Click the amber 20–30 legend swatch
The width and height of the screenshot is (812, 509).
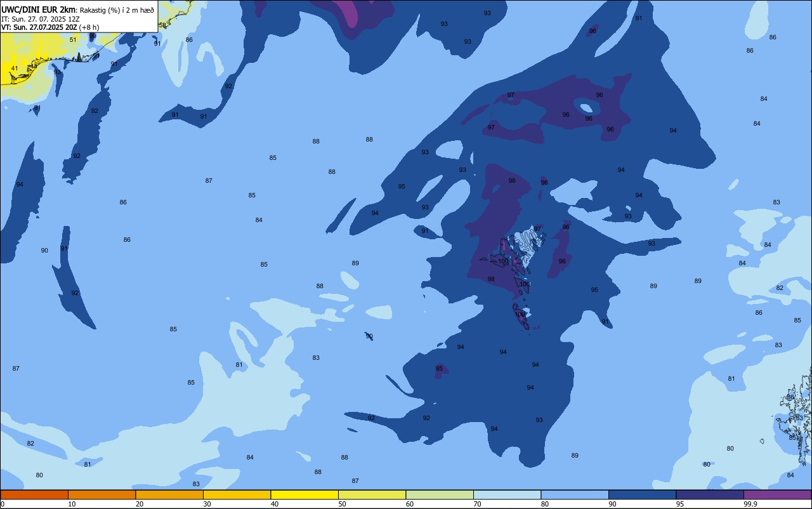click(x=169, y=494)
